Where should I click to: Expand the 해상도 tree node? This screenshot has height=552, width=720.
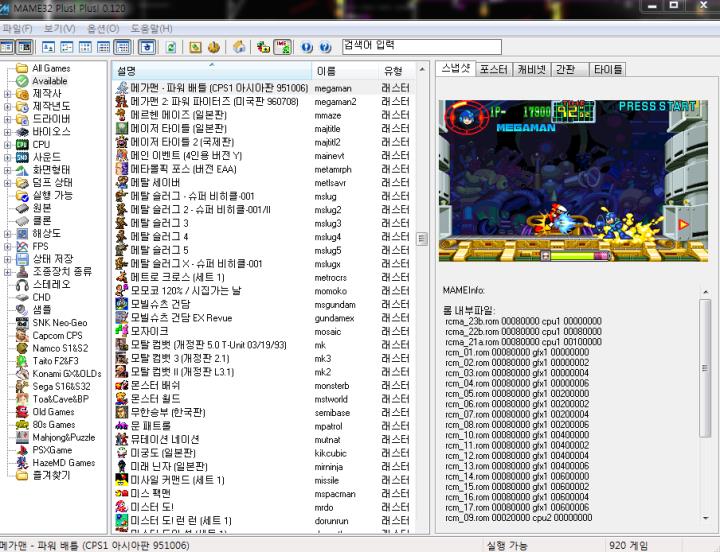(x=7, y=234)
